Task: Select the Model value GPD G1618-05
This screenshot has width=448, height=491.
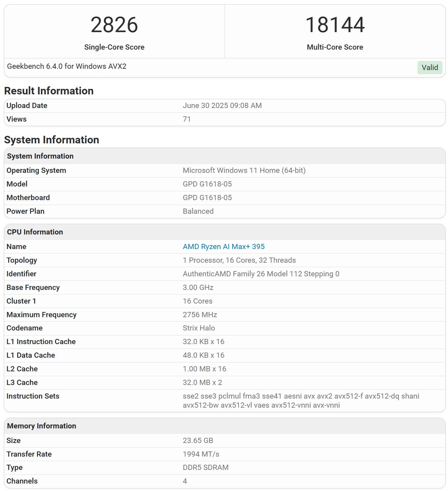Action: coord(207,184)
